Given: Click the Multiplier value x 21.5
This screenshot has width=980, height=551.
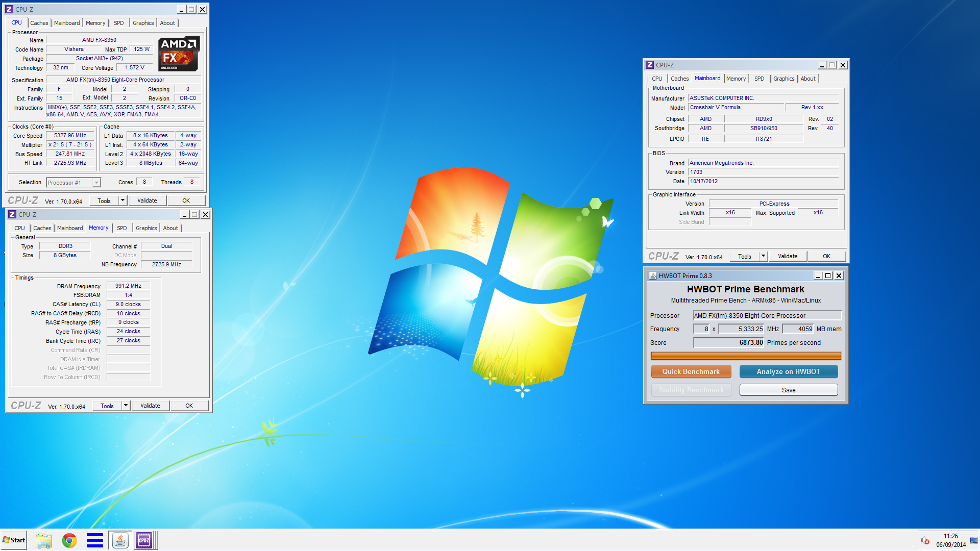Looking at the screenshot, I should [x=70, y=144].
